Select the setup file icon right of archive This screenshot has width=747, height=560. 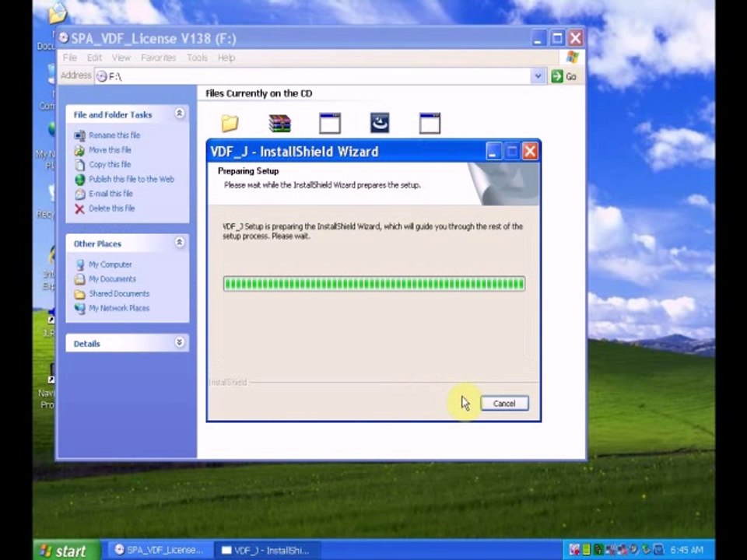pyautogui.click(x=330, y=124)
